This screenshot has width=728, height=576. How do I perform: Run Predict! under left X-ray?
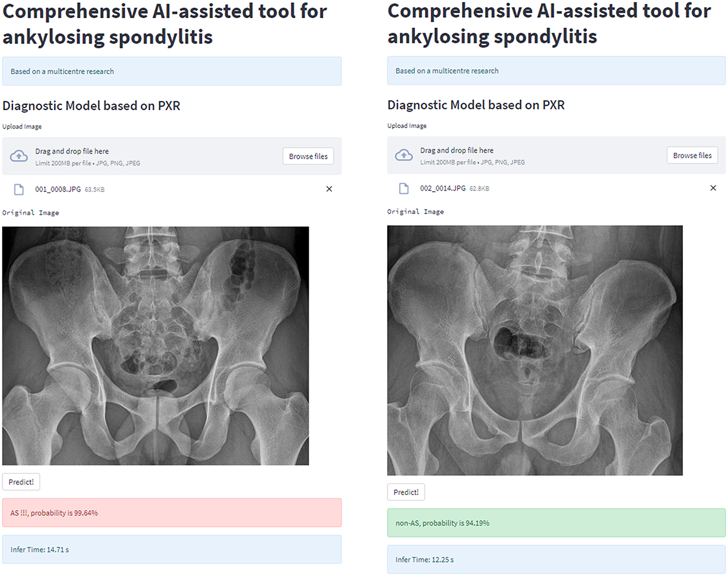[21, 482]
